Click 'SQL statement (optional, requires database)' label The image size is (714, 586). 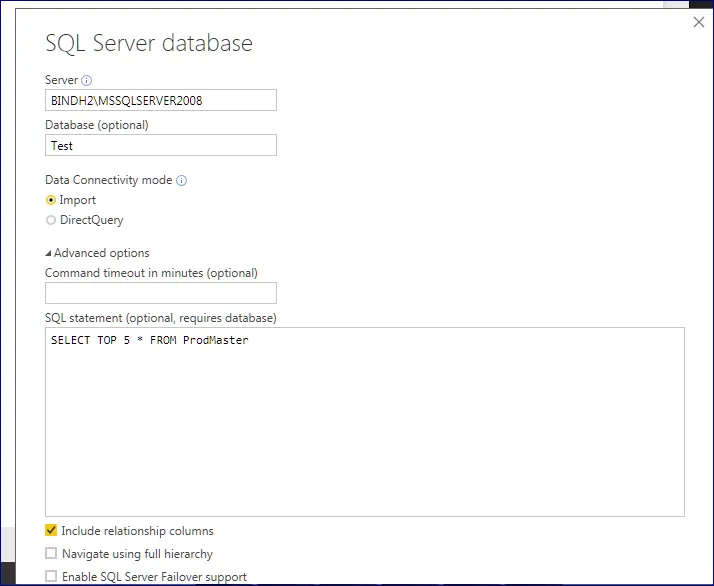(x=161, y=318)
